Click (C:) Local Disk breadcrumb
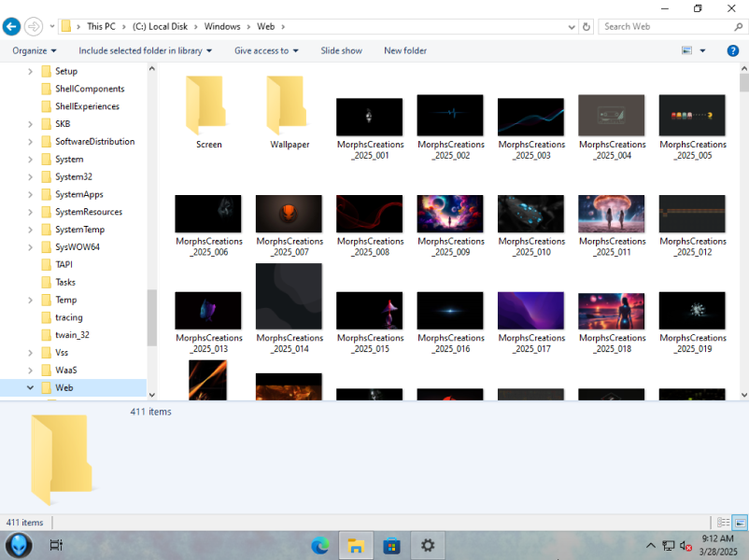Image resolution: width=749 pixels, height=560 pixels. point(160,27)
